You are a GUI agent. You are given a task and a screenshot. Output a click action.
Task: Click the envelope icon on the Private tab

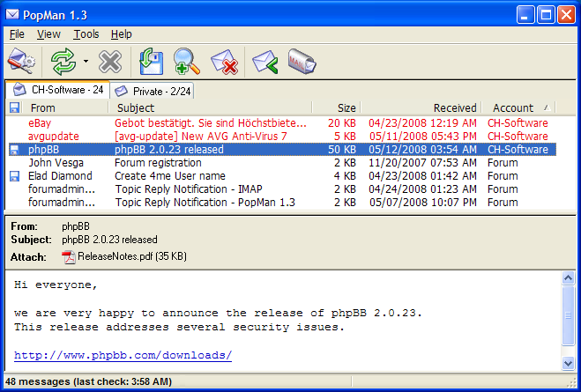click(121, 91)
